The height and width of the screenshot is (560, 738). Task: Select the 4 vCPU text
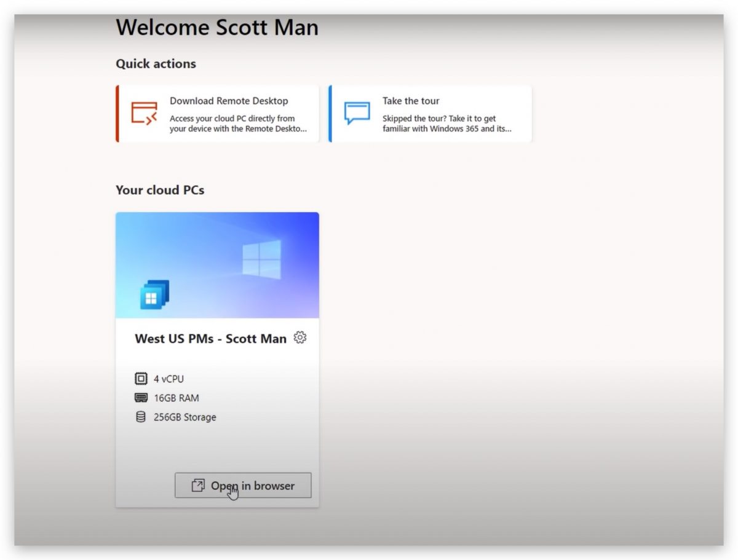click(169, 379)
